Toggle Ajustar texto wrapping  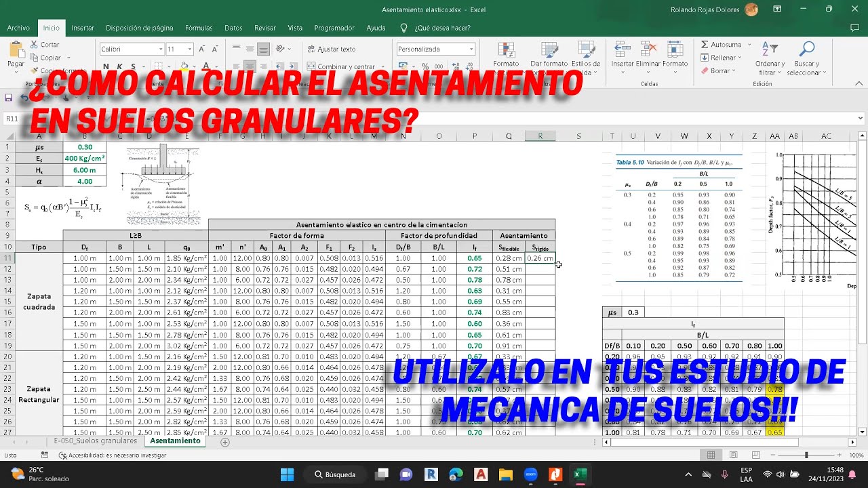(332, 49)
